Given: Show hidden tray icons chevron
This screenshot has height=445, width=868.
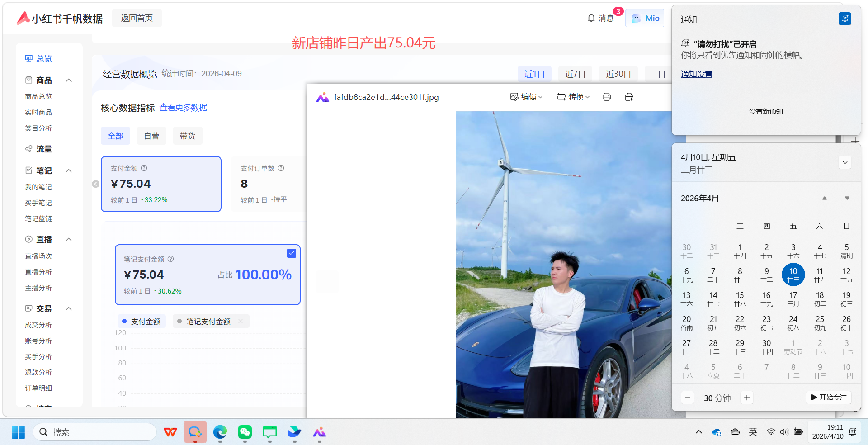Looking at the screenshot, I should pyautogui.click(x=699, y=432).
